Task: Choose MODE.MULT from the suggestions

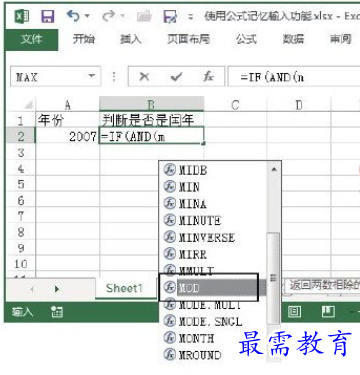Action: coord(213,304)
